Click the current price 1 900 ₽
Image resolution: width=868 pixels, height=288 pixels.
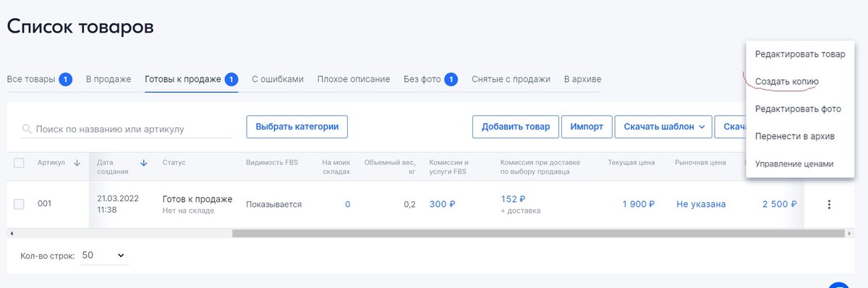(639, 205)
